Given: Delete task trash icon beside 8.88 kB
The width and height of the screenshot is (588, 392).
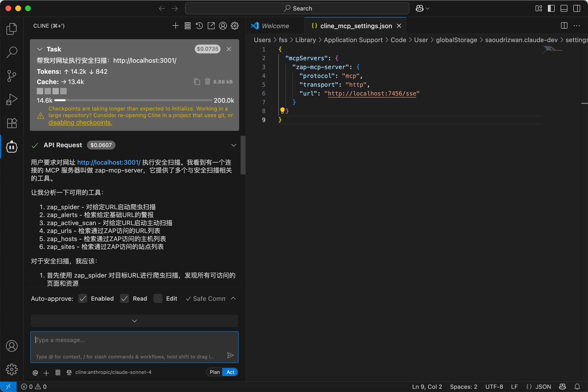Looking at the screenshot, I should point(208,82).
